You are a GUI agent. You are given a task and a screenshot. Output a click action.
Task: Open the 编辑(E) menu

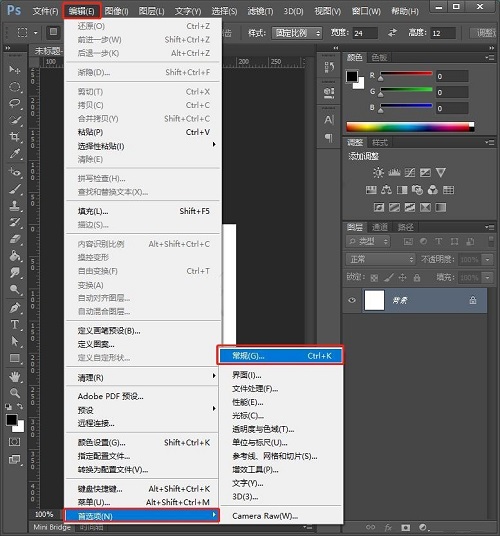click(x=81, y=11)
